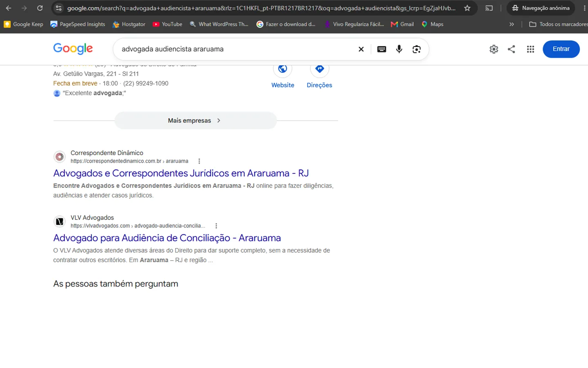The width and height of the screenshot is (588, 368).
Task: Open the Gmail bookmark
Action: click(x=402, y=24)
